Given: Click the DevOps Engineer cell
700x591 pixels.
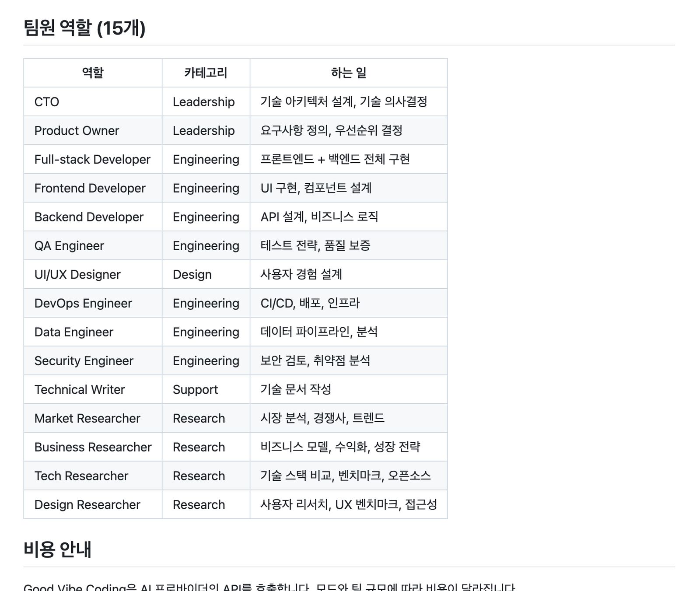Looking at the screenshot, I should click(x=93, y=303).
